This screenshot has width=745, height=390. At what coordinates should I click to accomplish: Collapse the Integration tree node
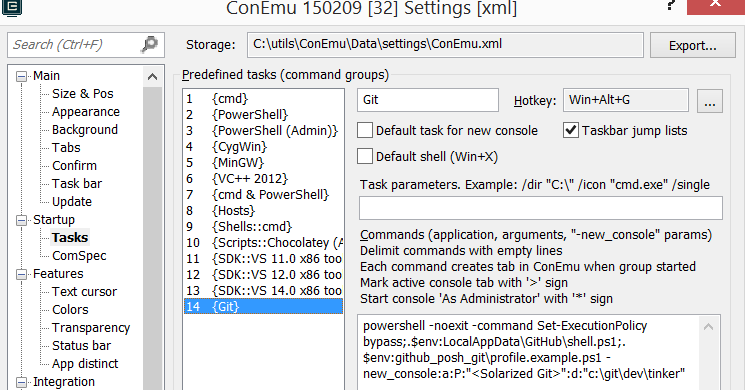click(x=21, y=382)
